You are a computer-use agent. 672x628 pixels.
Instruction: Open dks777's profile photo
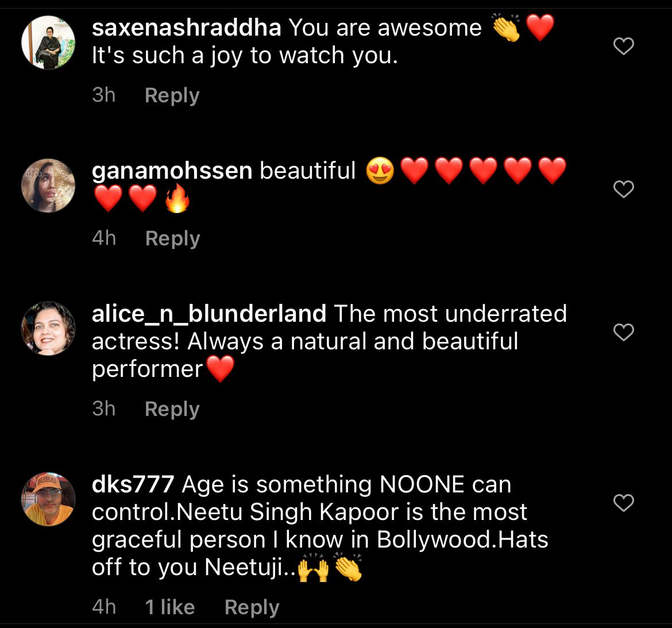(48, 499)
